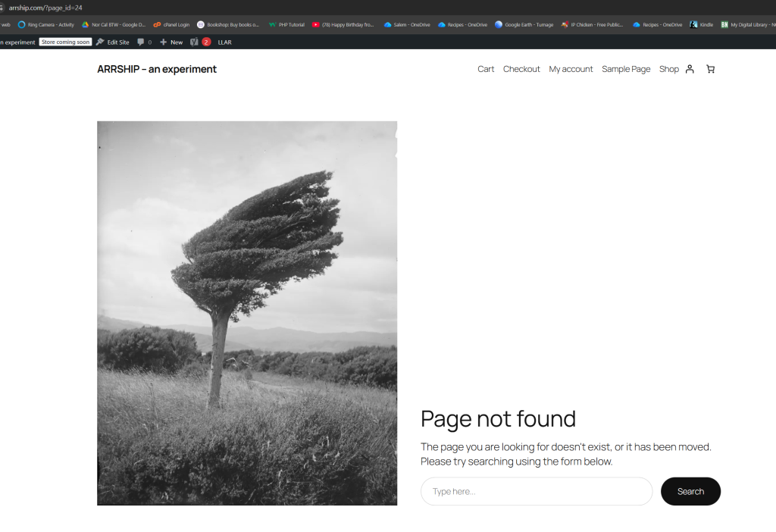This screenshot has width=776, height=532.
Task: Click Edit Site in admin bar
Action: (112, 42)
